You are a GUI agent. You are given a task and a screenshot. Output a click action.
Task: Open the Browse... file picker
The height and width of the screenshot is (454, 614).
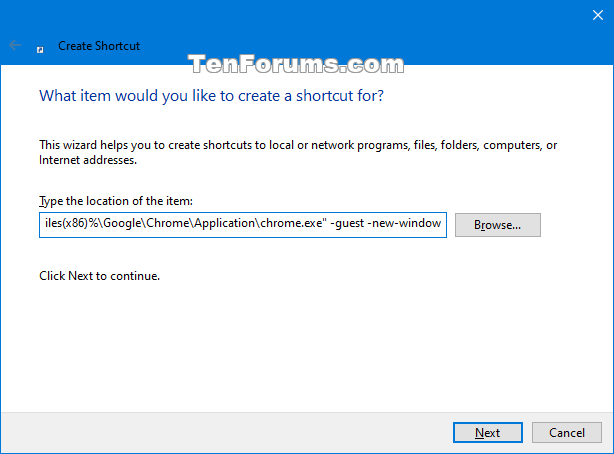498,225
